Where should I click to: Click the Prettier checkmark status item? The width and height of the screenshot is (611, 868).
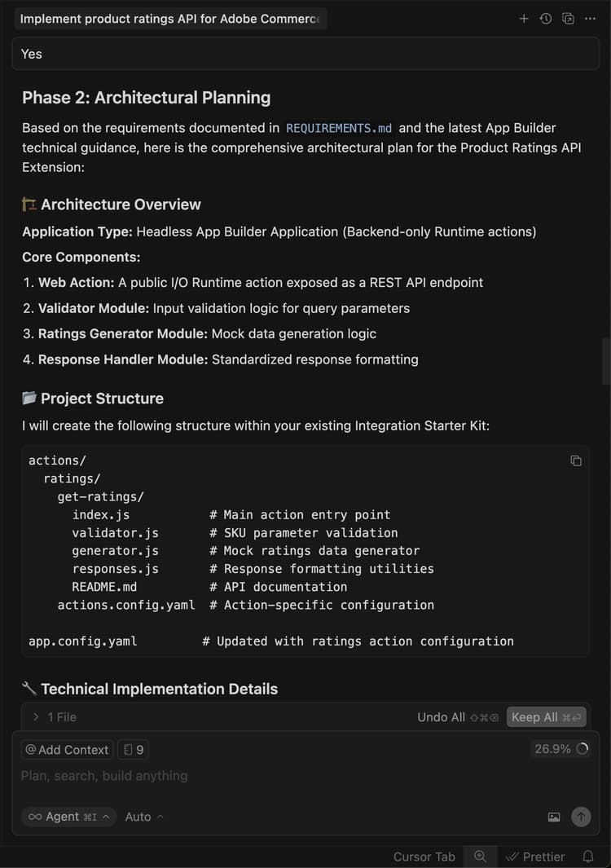[x=535, y=857]
